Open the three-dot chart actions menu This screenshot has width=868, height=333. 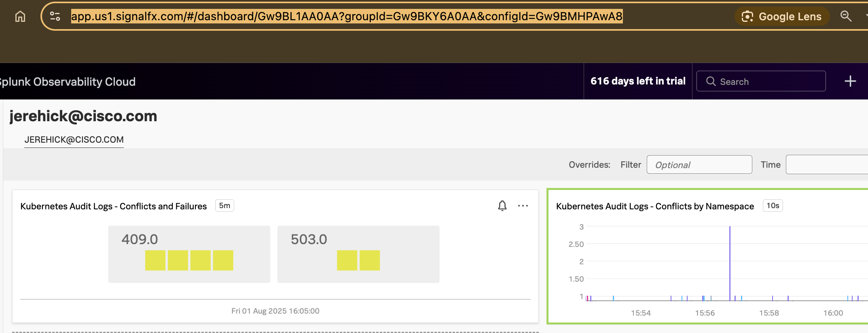click(x=523, y=206)
